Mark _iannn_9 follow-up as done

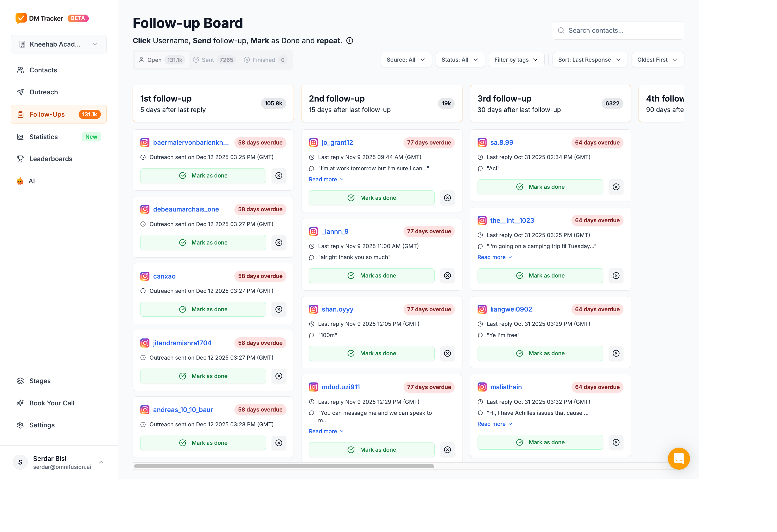(371, 276)
